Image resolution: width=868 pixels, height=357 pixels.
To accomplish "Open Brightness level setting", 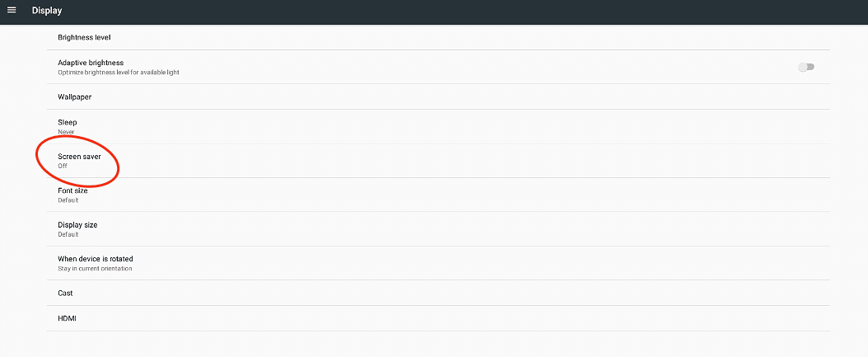I will (438, 37).
